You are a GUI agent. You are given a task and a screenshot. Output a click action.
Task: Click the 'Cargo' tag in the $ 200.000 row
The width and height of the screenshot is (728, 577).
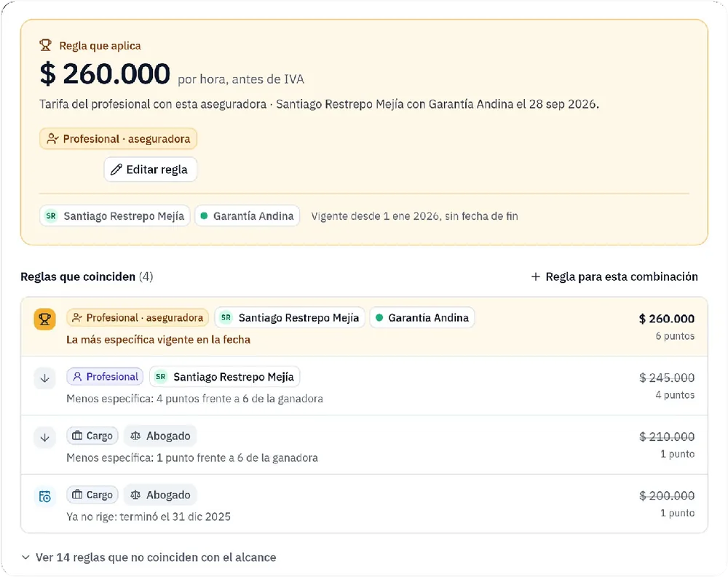click(x=92, y=494)
